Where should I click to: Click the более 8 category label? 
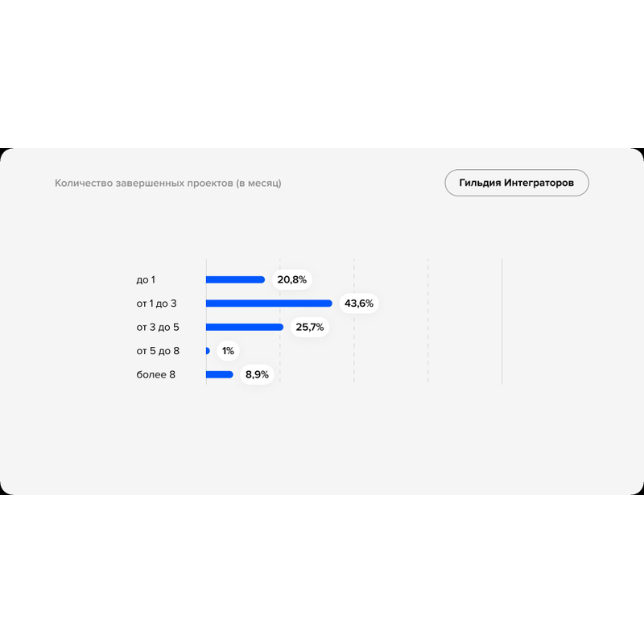click(x=155, y=374)
